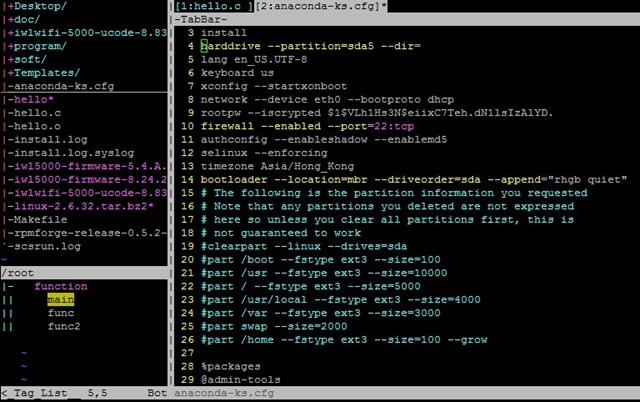
Task: Expand the iwlwifi-5000-ucode folder in tree
Action: [87, 33]
